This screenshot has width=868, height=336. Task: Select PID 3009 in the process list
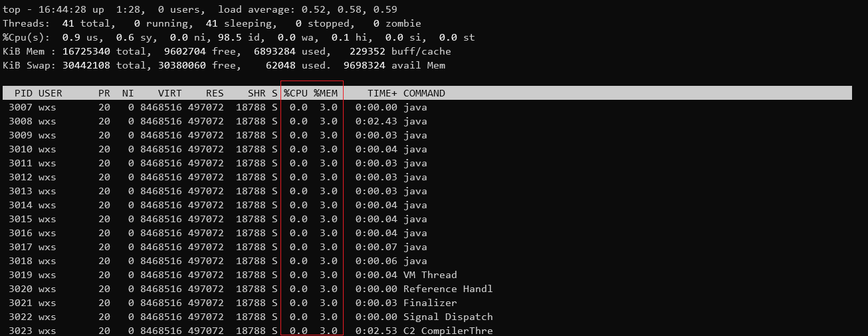coord(21,135)
